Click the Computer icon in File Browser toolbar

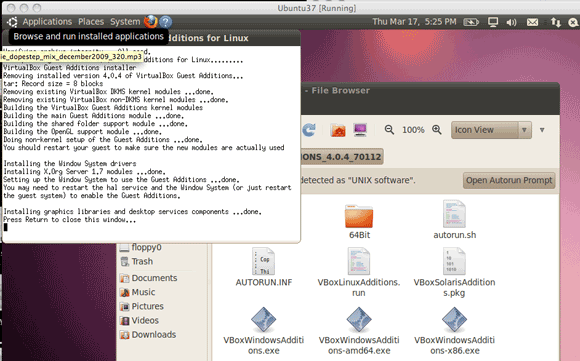pos(360,130)
